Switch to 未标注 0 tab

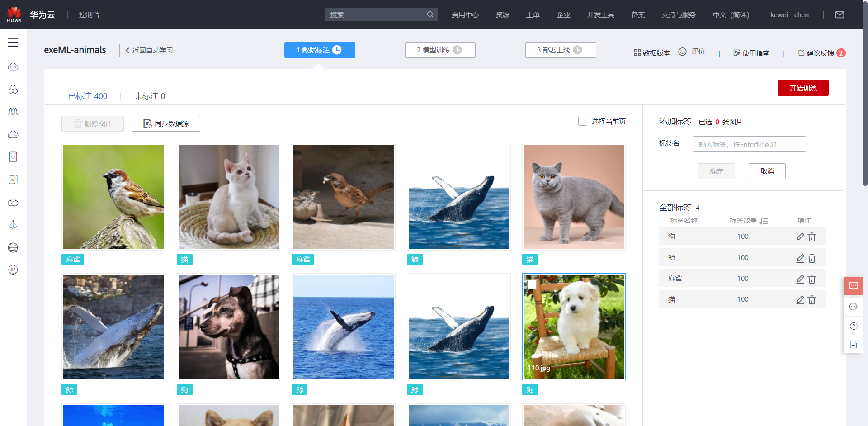coord(150,96)
